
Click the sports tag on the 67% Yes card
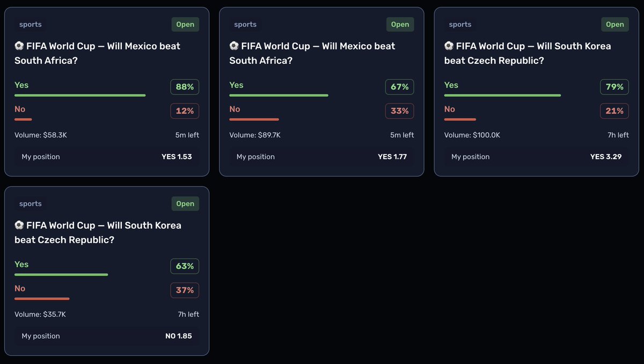[x=245, y=24]
